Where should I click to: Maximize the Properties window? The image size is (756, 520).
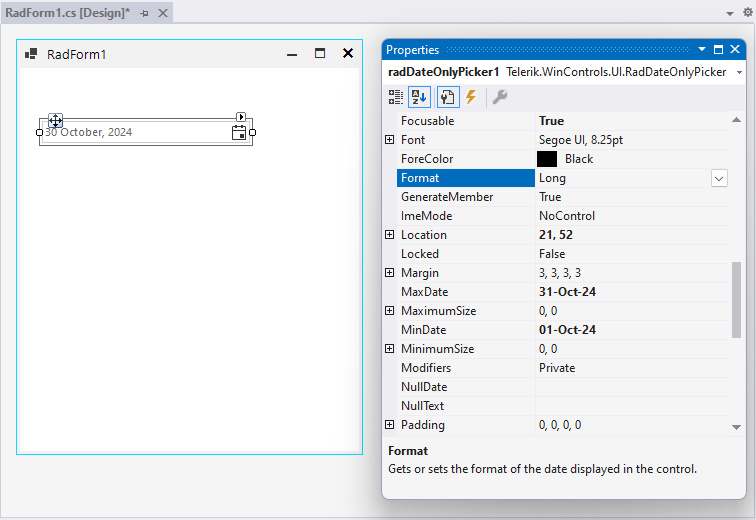click(x=718, y=49)
